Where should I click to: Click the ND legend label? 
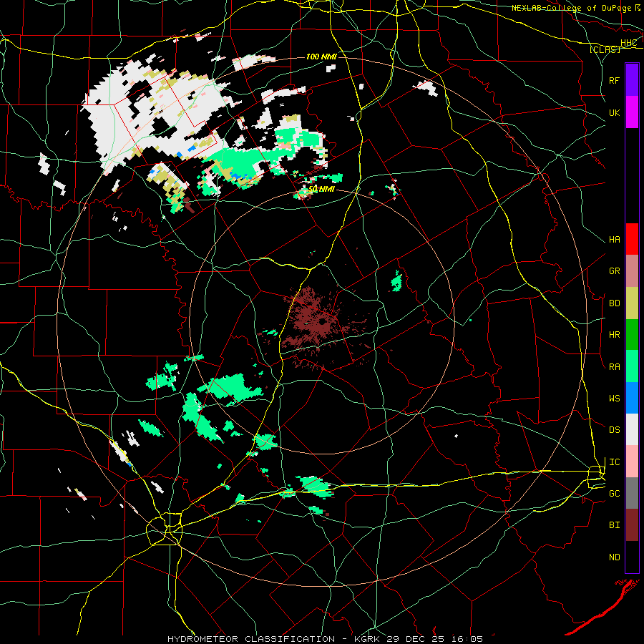tap(614, 557)
